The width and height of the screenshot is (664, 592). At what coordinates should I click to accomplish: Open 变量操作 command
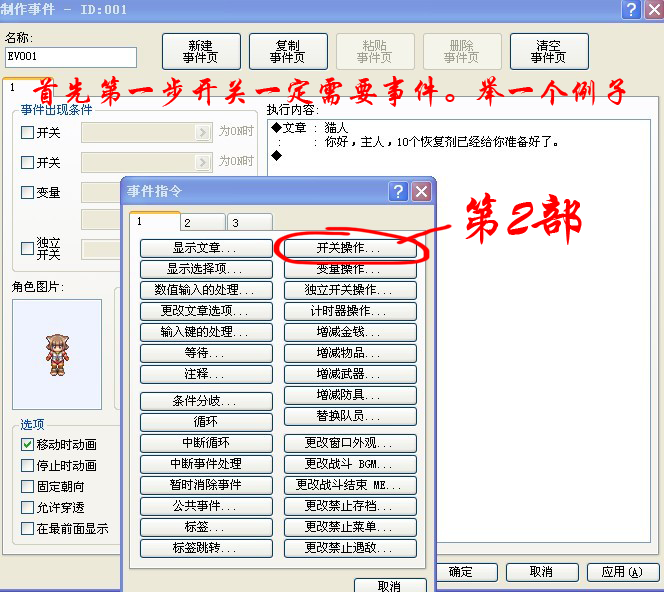click(350, 269)
